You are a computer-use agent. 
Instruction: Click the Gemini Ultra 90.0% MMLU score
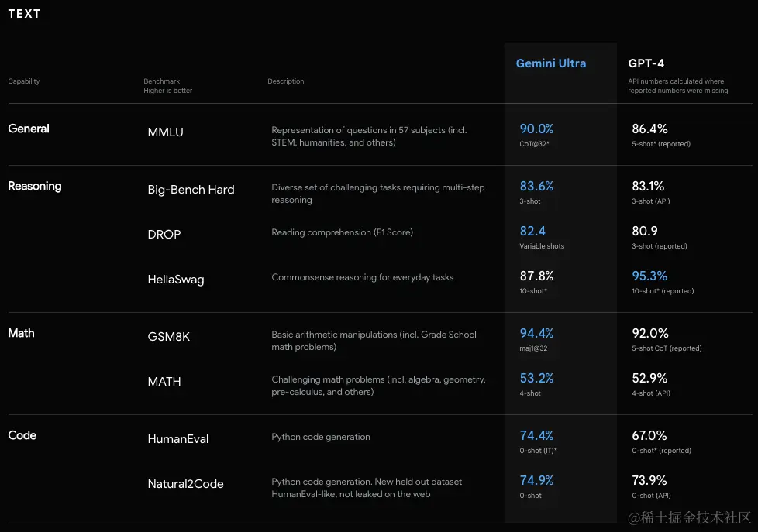[x=536, y=129]
